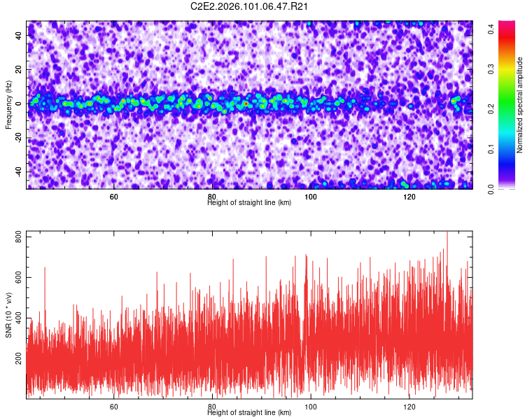525x420 pixels.
Task: Click the spectrogram's 'Height of straight line (km)' label
Action: click(x=249, y=202)
